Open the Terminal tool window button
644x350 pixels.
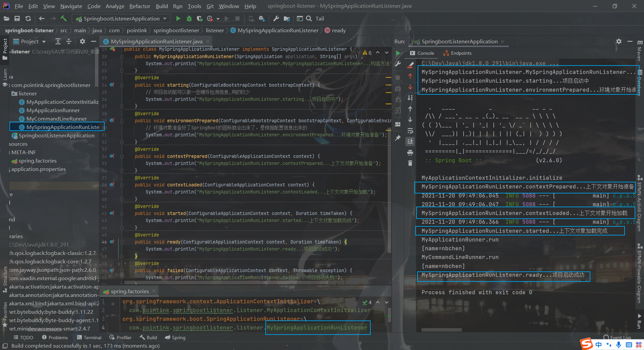click(x=89, y=338)
